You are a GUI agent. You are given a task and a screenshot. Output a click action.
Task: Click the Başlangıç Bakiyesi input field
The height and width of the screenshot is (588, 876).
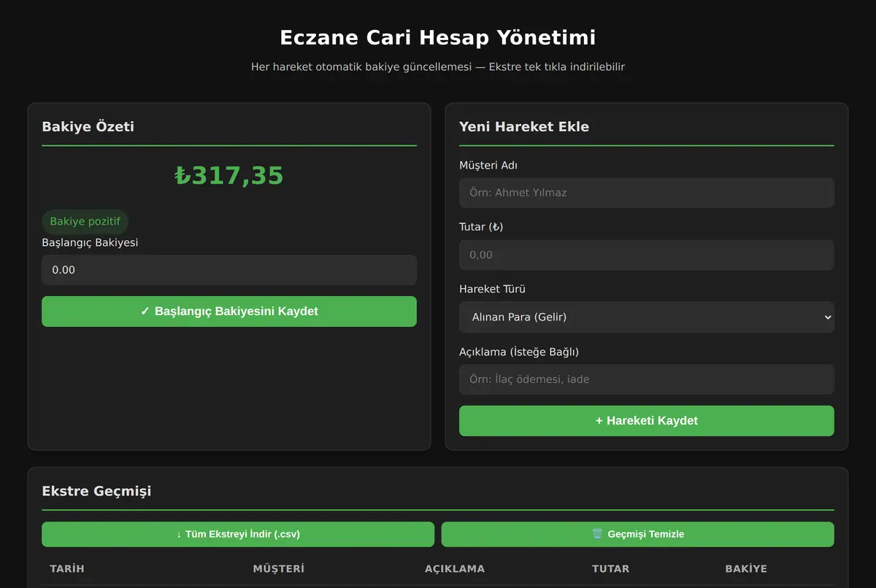pyautogui.click(x=229, y=270)
